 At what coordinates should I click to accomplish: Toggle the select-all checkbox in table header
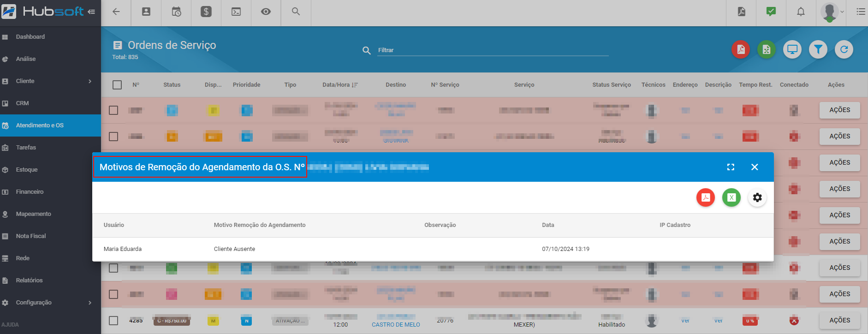click(x=117, y=85)
